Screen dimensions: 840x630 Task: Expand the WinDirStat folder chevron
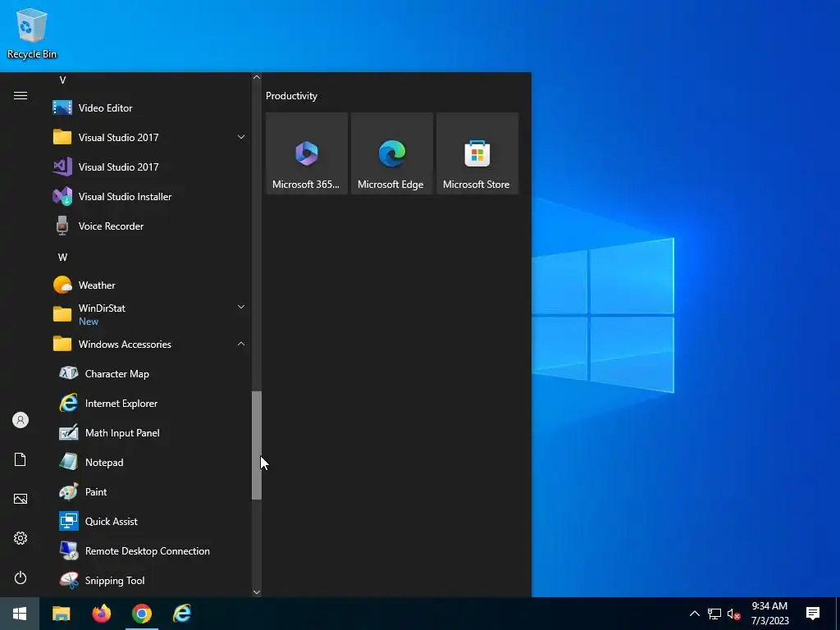241,307
